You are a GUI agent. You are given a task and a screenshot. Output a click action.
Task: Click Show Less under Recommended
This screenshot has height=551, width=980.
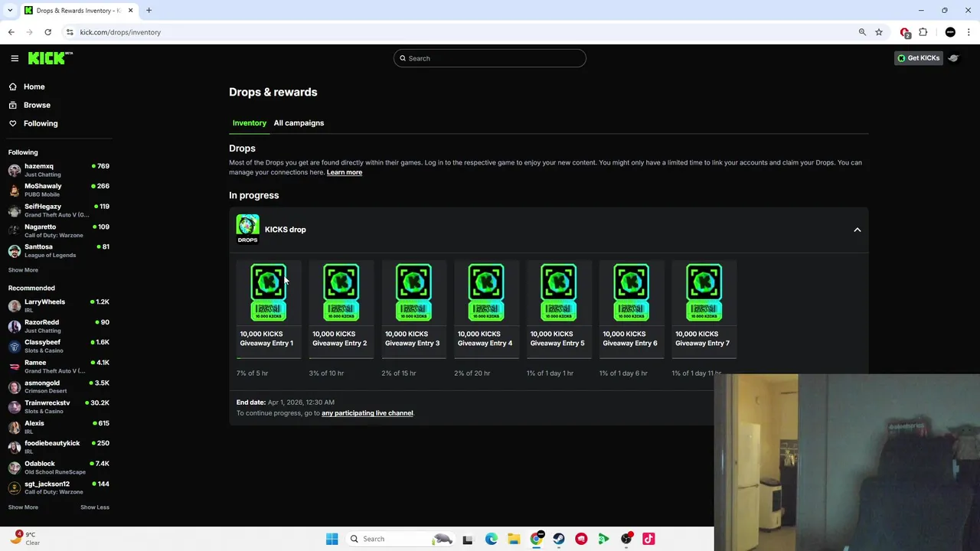(95, 507)
